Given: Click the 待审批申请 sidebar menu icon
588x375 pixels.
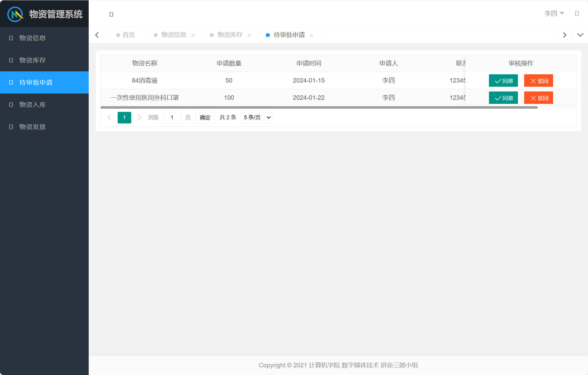Looking at the screenshot, I should [x=11, y=82].
